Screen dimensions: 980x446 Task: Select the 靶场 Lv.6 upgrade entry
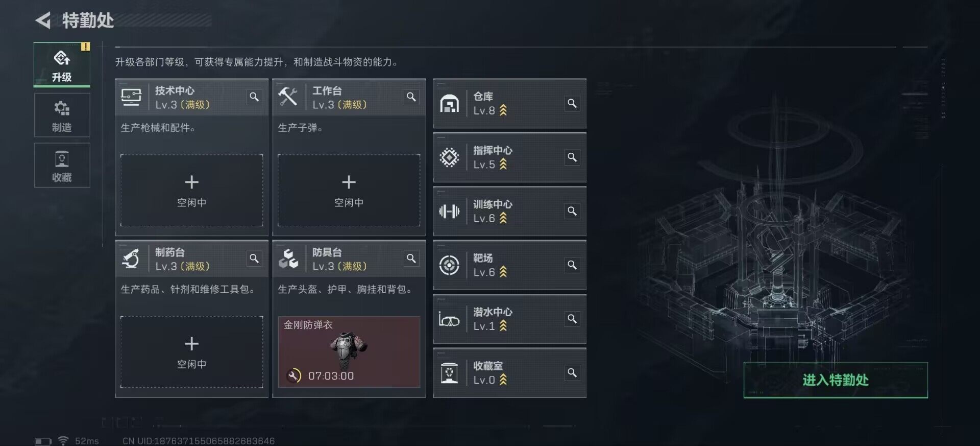(x=509, y=265)
